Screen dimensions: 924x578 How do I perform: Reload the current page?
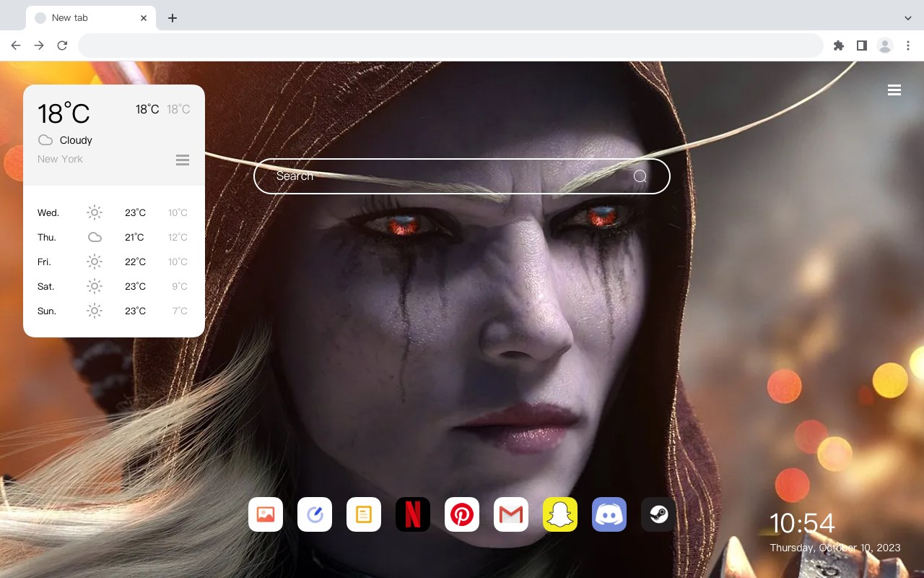[x=62, y=46]
